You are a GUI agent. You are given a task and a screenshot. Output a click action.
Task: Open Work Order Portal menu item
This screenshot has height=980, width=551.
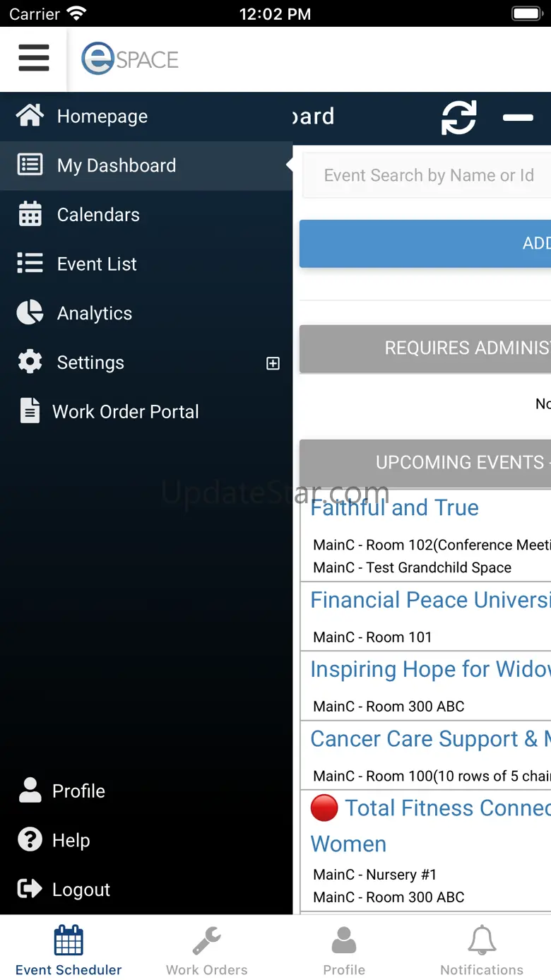(146, 411)
